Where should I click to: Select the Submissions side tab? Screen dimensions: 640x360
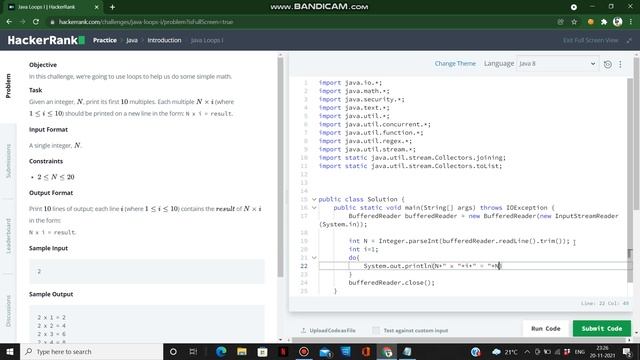pyautogui.click(x=8, y=161)
